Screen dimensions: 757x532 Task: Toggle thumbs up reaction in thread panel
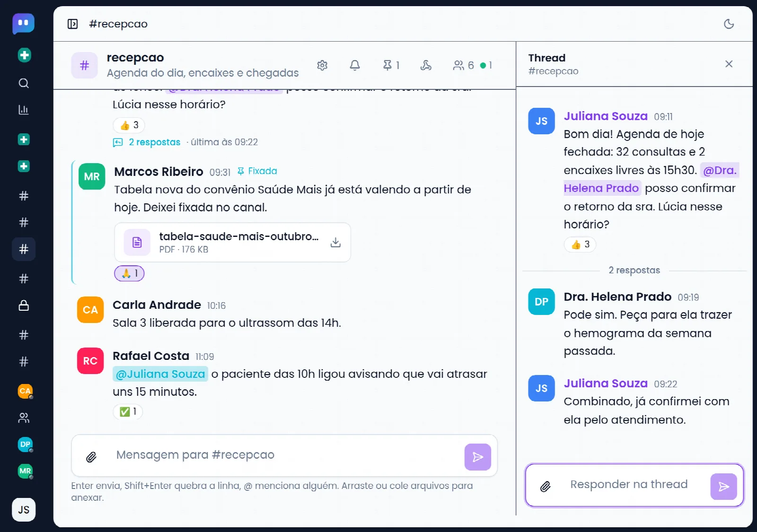pos(580,244)
